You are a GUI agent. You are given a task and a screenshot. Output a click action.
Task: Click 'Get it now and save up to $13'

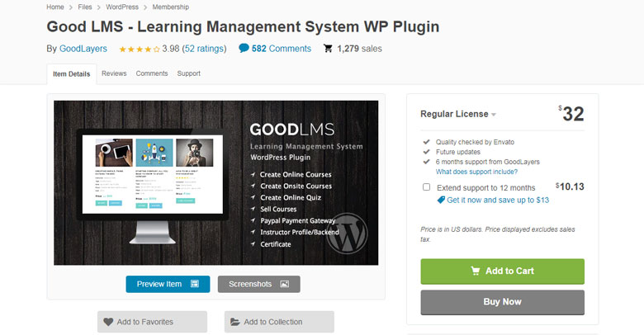498,200
